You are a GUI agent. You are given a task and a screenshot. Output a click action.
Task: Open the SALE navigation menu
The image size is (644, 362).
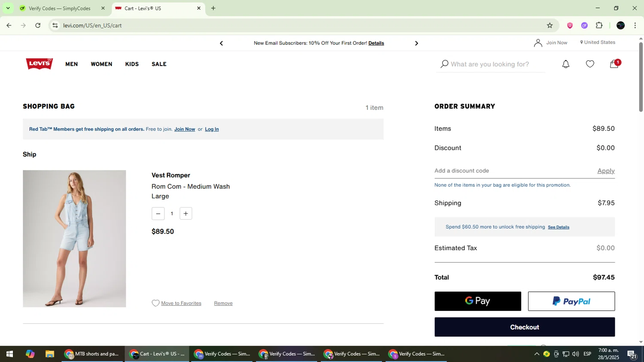coord(159,64)
